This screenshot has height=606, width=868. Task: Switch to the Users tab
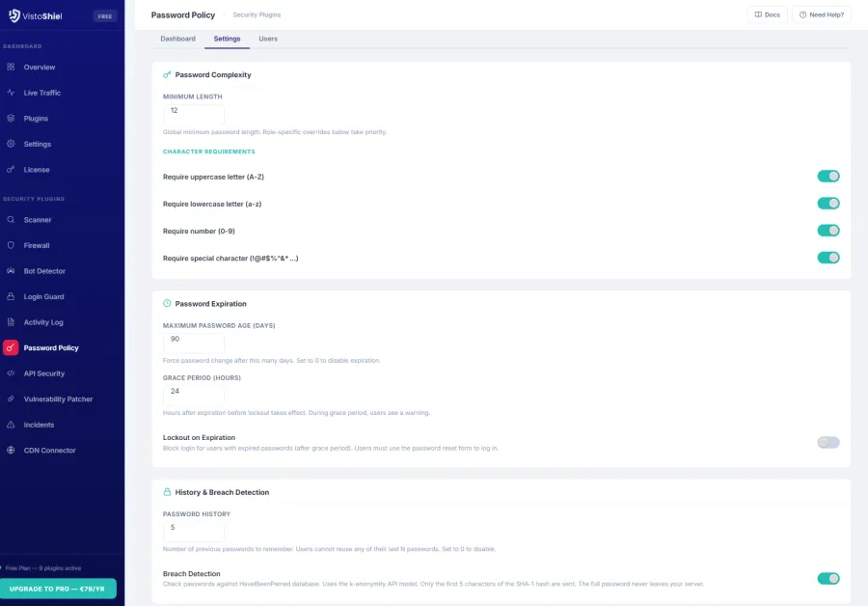pos(267,39)
